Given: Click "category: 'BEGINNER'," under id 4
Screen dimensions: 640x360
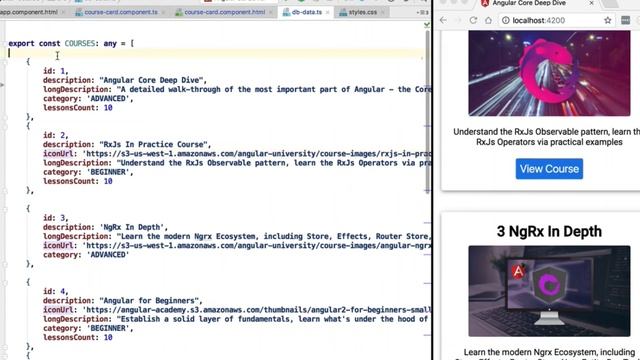Looking at the screenshot, I should point(88,328).
